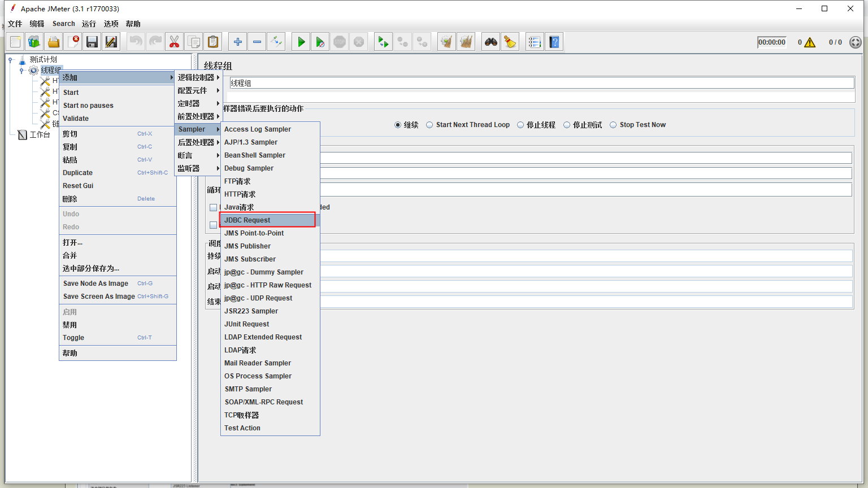Click the Close test plan icon

(x=73, y=42)
